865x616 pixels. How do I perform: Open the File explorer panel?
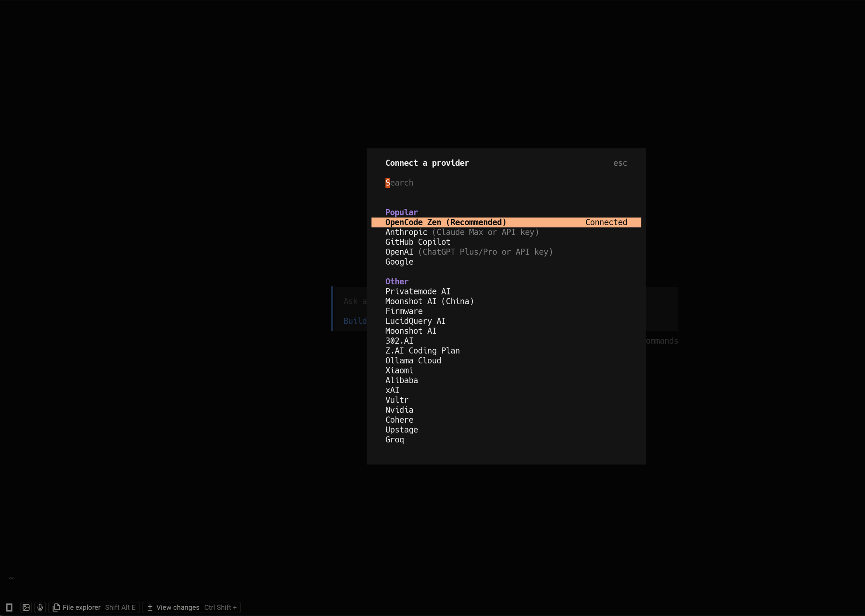(x=94, y=607)
